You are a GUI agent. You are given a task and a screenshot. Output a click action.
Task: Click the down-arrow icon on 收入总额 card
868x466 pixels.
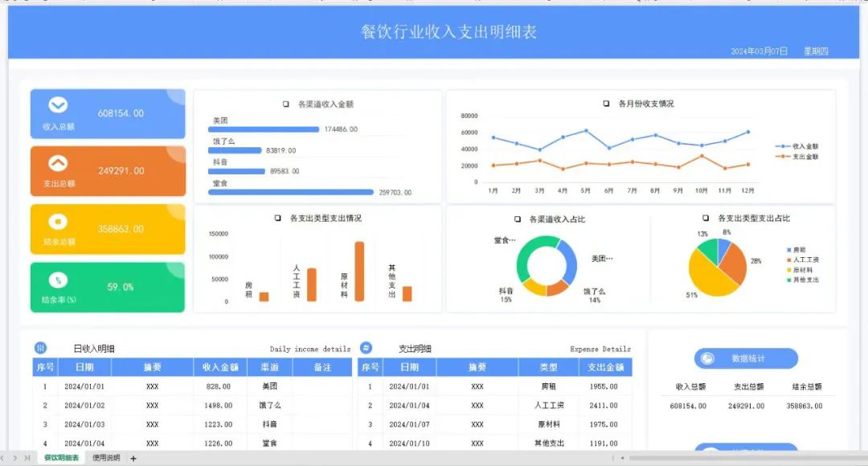58,104
